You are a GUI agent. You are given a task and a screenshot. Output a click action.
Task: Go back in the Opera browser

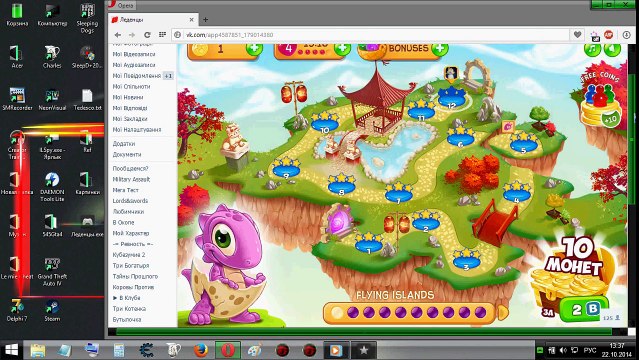pos(117,35)
